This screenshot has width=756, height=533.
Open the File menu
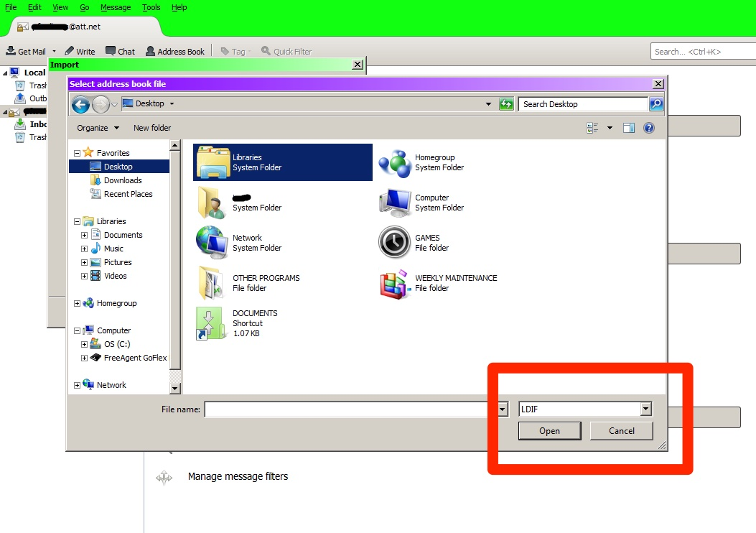[x=11, y=7]
